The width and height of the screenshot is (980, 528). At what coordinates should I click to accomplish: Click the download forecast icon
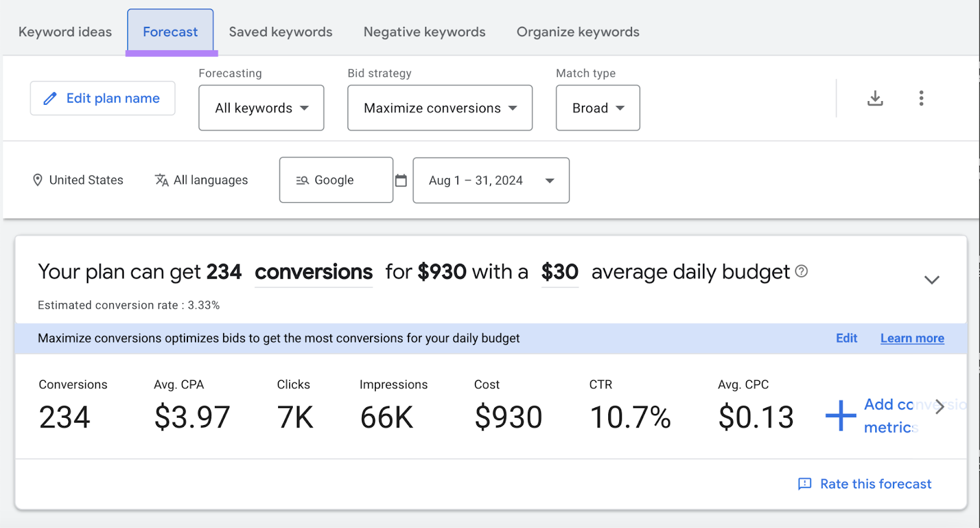click(x=875, y=98)
